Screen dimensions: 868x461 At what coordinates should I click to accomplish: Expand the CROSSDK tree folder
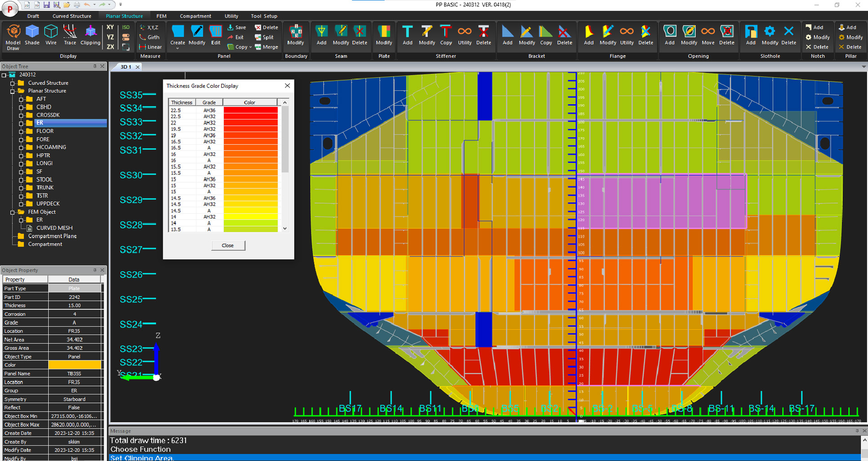21,115
